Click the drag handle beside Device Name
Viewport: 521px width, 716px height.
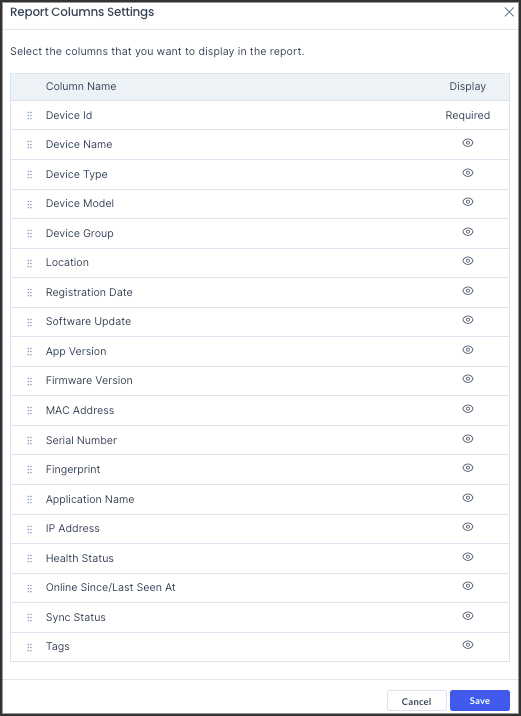[30, 145]
